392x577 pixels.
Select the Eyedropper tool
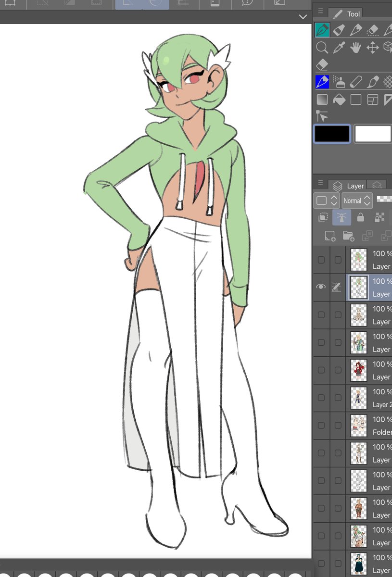coord(339,47)
